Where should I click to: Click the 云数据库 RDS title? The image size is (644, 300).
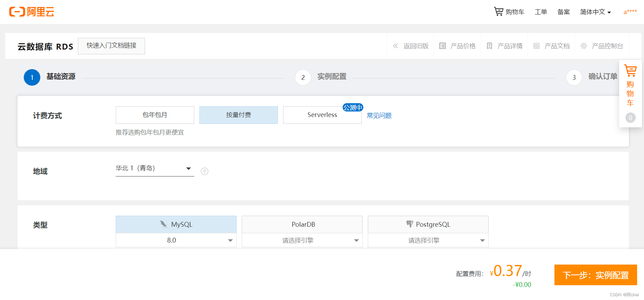tap(45, 46)
